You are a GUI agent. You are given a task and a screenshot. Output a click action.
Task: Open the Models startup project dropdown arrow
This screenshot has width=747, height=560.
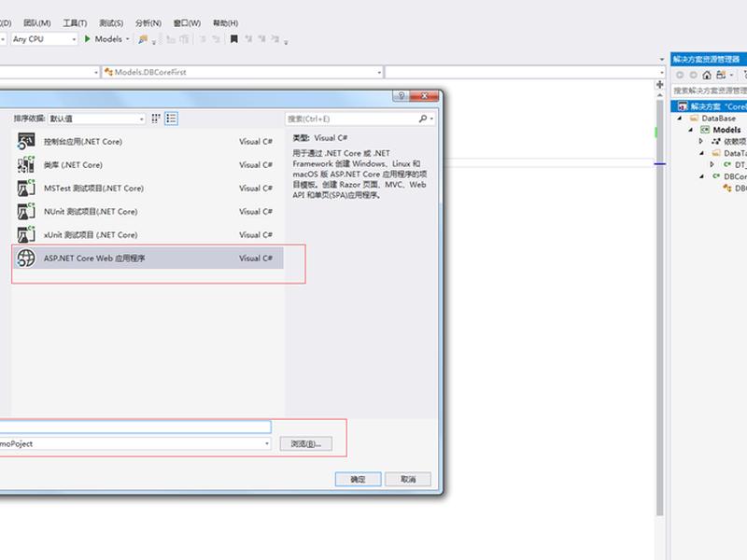coord(128,39)
